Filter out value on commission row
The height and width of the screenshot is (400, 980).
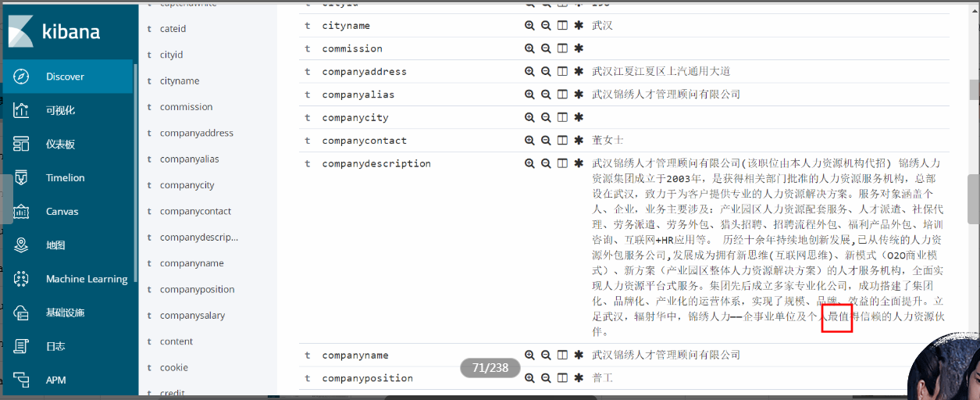click(546, 48)
